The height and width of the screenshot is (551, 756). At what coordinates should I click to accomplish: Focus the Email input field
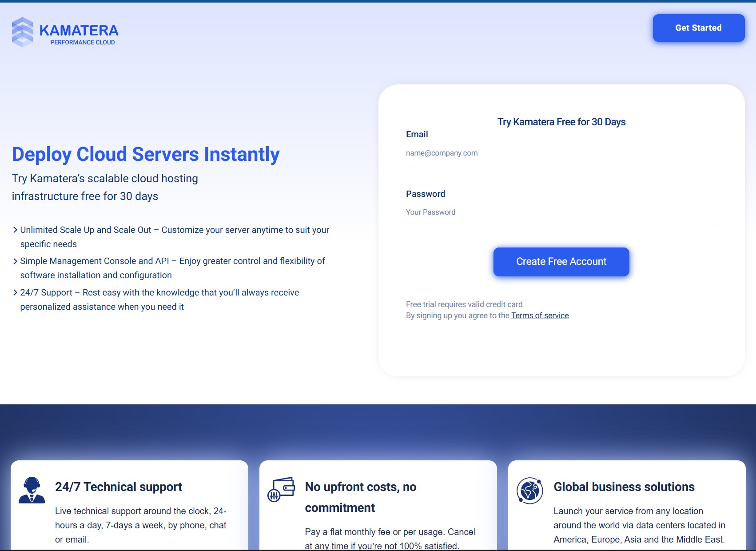click(561, 153)
